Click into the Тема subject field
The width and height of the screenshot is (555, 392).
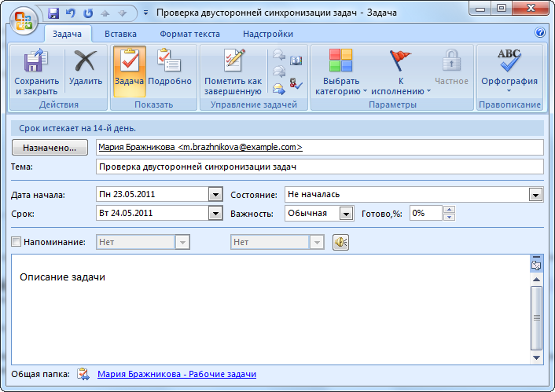coord(318,167)
